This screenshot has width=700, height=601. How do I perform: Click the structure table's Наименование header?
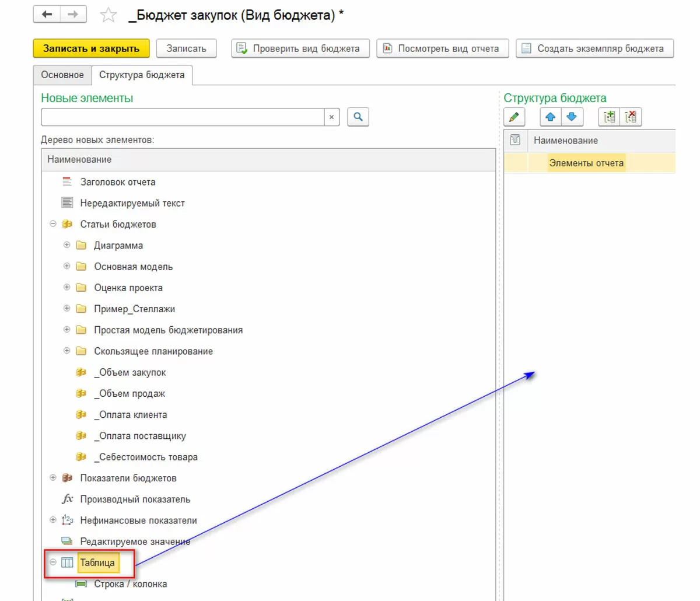(601, 140)
